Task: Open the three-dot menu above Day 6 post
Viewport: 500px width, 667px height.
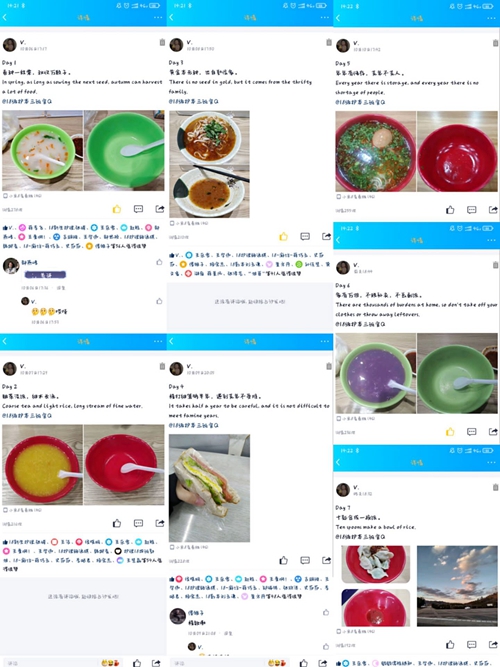Action: [x=491, y=240]
